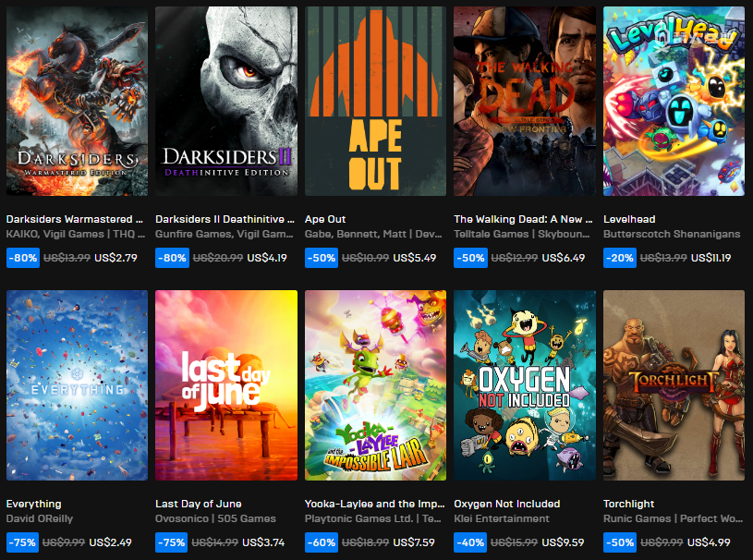Click the -40% badge under Oxygen Not Included
753x560 pixels.
(470, 542)
